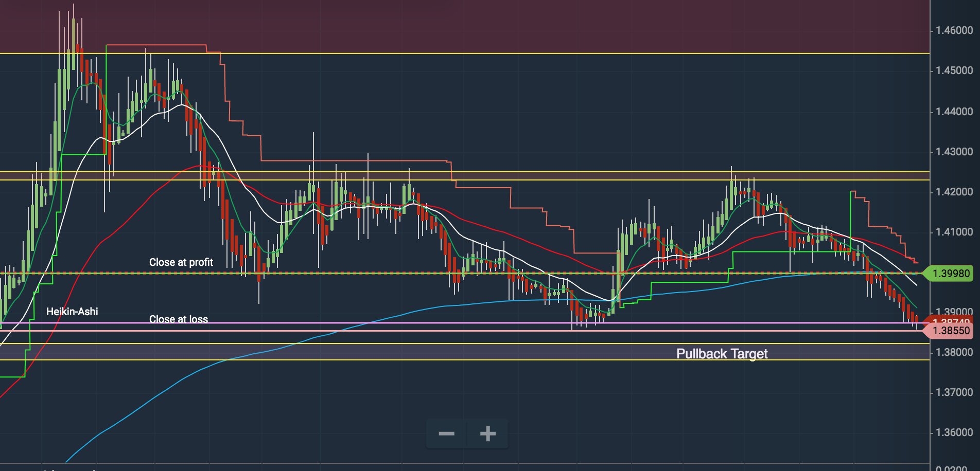
Task: Zoom out with the minus button
Action: (446, 434)
